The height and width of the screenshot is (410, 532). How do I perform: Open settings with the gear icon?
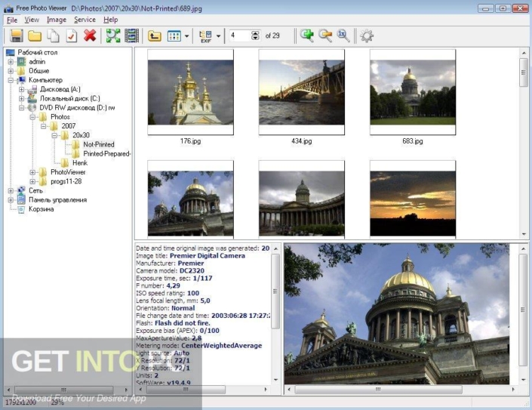pos(367,35)
